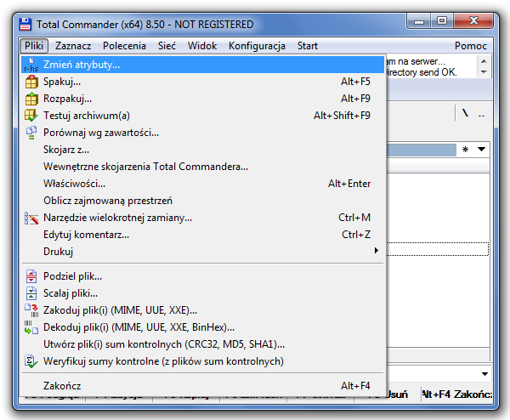Click the Rozpakuj unpack icon
This screenshot has width=510, height=420.
tap(31, 99)
